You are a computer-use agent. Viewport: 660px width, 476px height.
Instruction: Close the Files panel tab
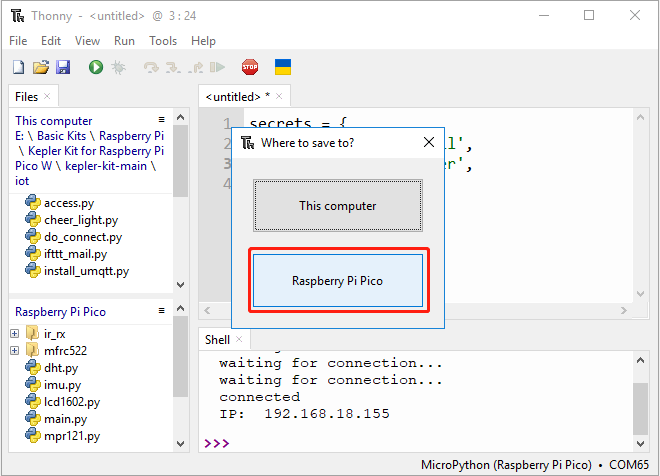pyautogui.click(x=47, y=96)
